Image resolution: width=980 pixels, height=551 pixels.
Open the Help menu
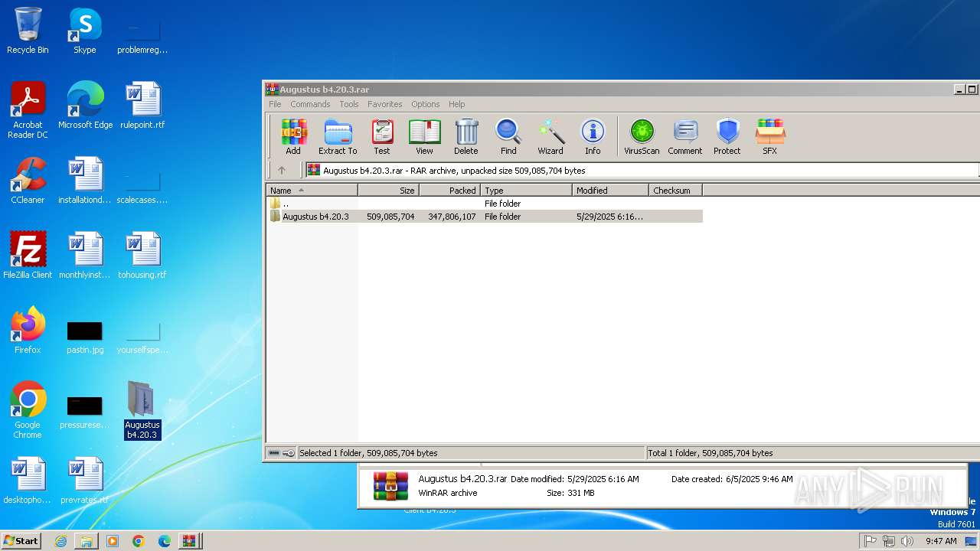(456, 104)
